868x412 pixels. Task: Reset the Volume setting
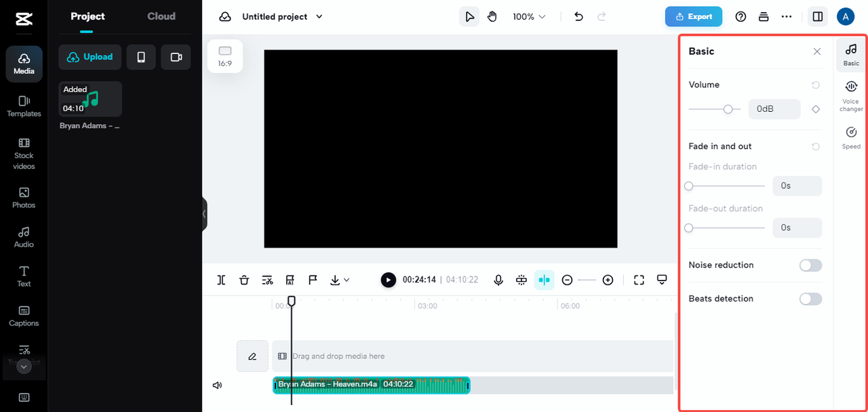click(816, 85)
